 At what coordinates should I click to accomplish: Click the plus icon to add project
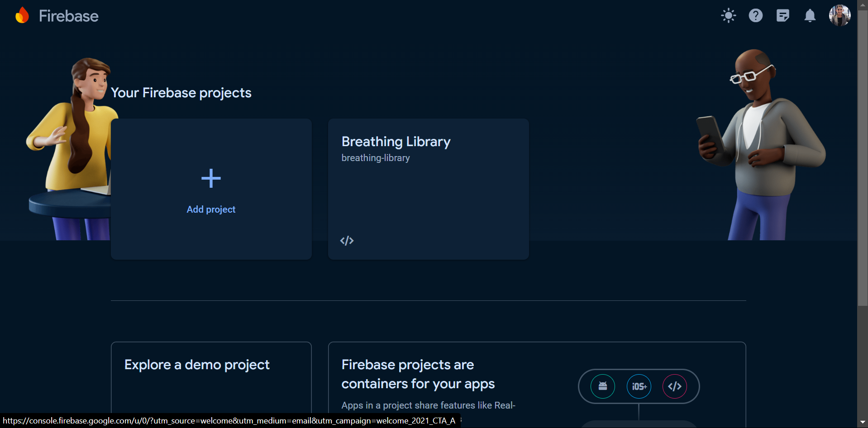pyautogui.click(x=211, y=178)
